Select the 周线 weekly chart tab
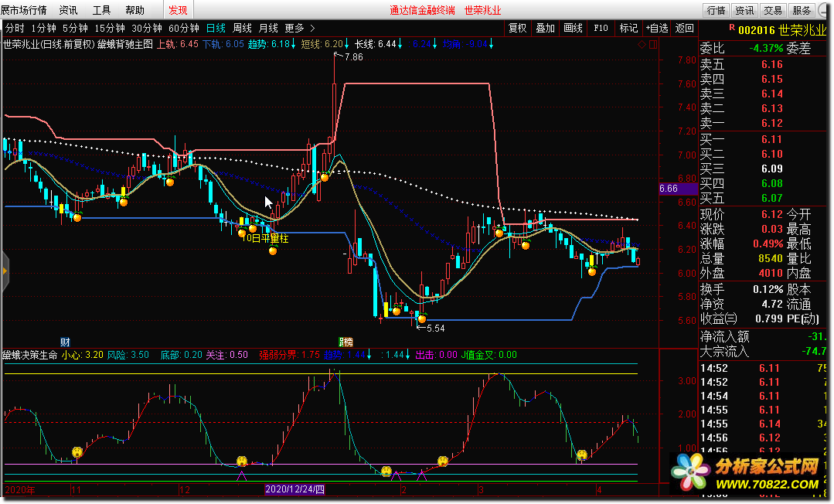Viewport: 834px width, 504px height. pyautogui.click(x=242, y=28)
